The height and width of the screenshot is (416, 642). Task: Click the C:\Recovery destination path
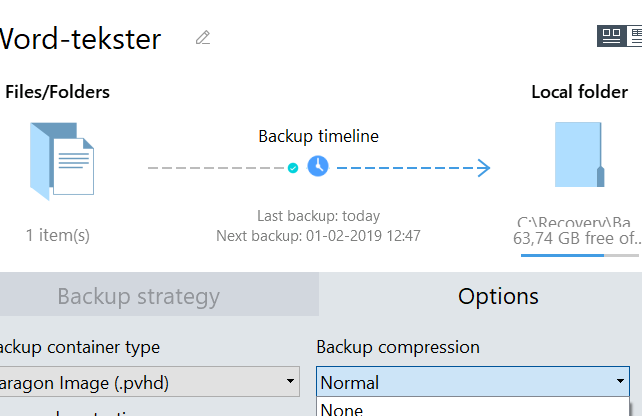coord(574,222)
